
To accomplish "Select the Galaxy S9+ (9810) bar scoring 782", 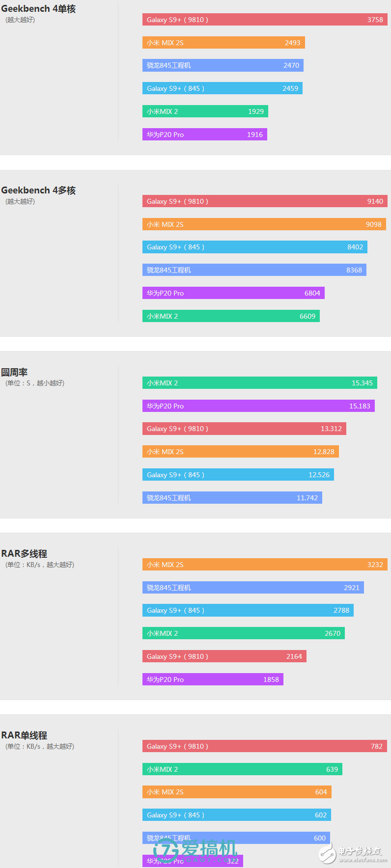I will 265,746.
